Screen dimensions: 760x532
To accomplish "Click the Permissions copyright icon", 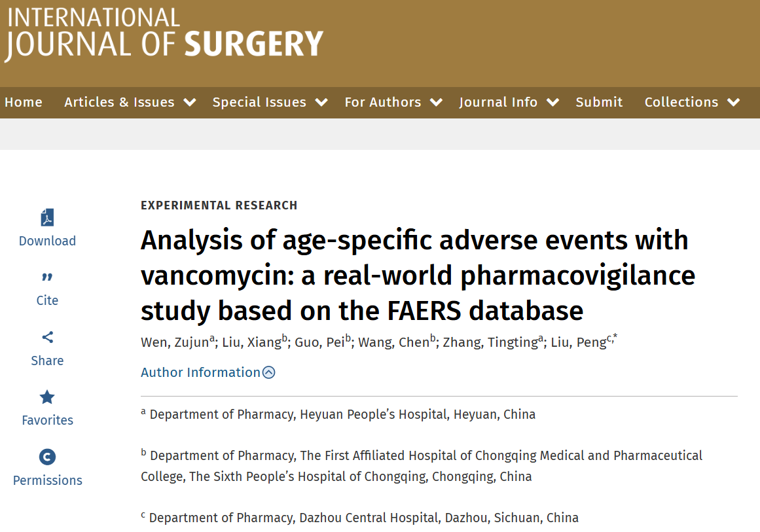I will pyautogui.click(x=47, y=457).
